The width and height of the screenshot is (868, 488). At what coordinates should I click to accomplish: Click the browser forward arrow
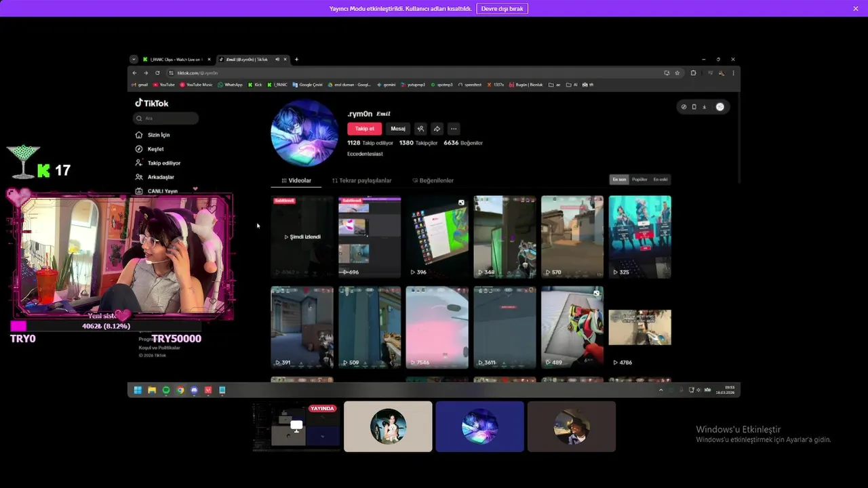coord(145,73)
